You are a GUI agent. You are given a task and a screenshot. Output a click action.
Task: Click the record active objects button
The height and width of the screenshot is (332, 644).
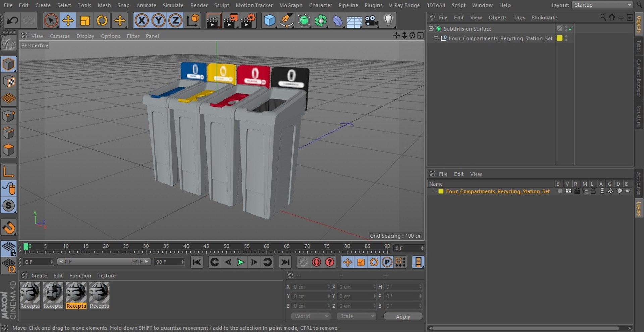(316, 262)
